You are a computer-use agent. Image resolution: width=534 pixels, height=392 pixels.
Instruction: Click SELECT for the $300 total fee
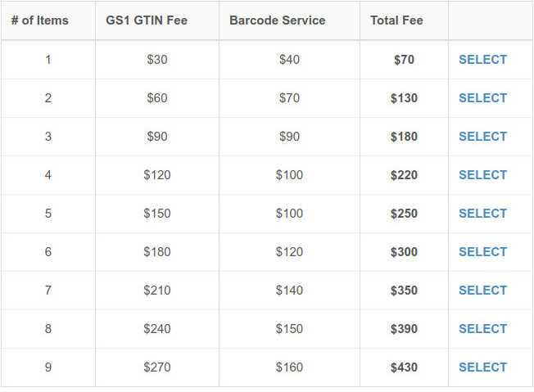[482, 252]
